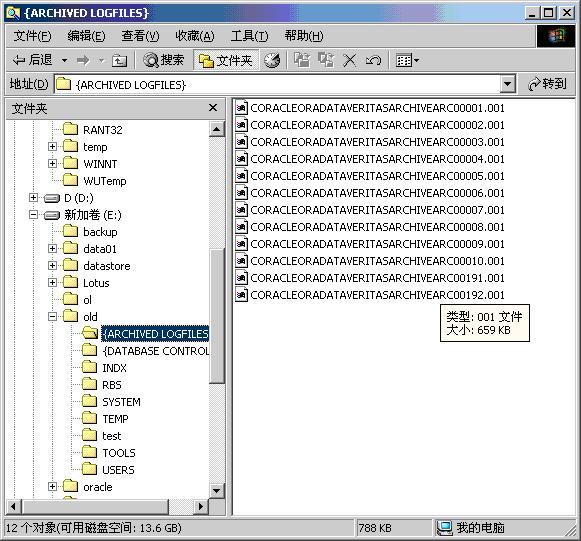Viewport: 581px width, 541px height.
Task: Click the History clock icon in toolbar
Action: tap(272, 60)
